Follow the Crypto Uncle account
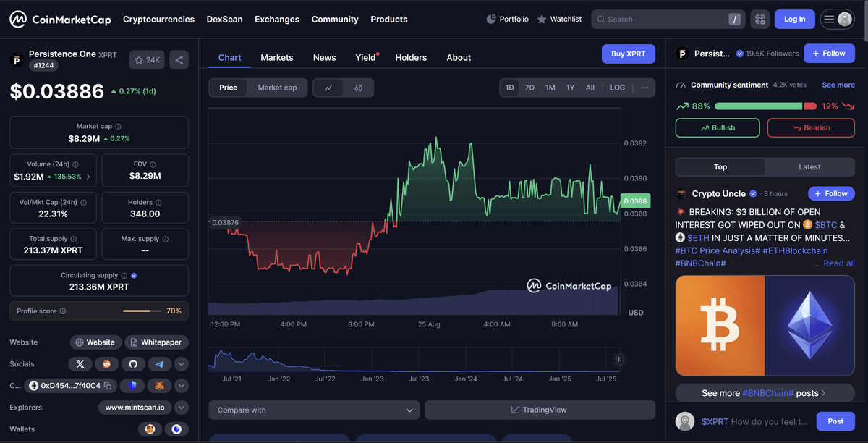Viewport: 868px width, 443px height. (x=831, y=194)
